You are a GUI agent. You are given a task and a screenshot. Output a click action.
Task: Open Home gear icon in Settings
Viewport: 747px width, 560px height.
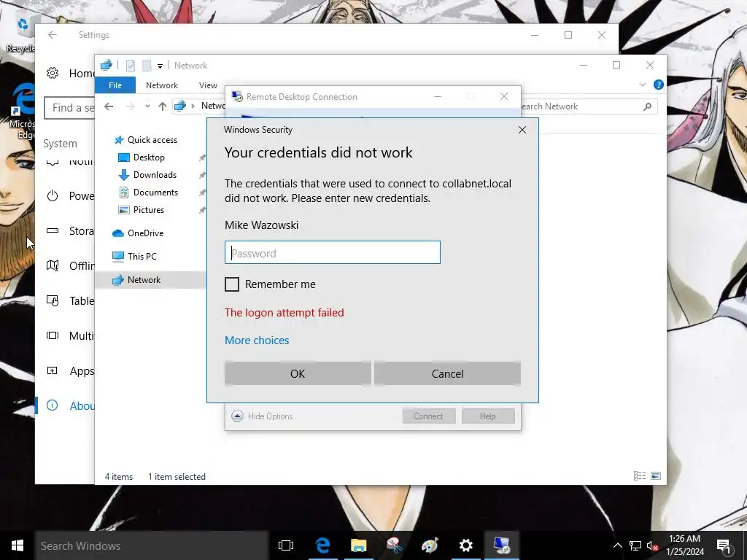click(53, 73)
